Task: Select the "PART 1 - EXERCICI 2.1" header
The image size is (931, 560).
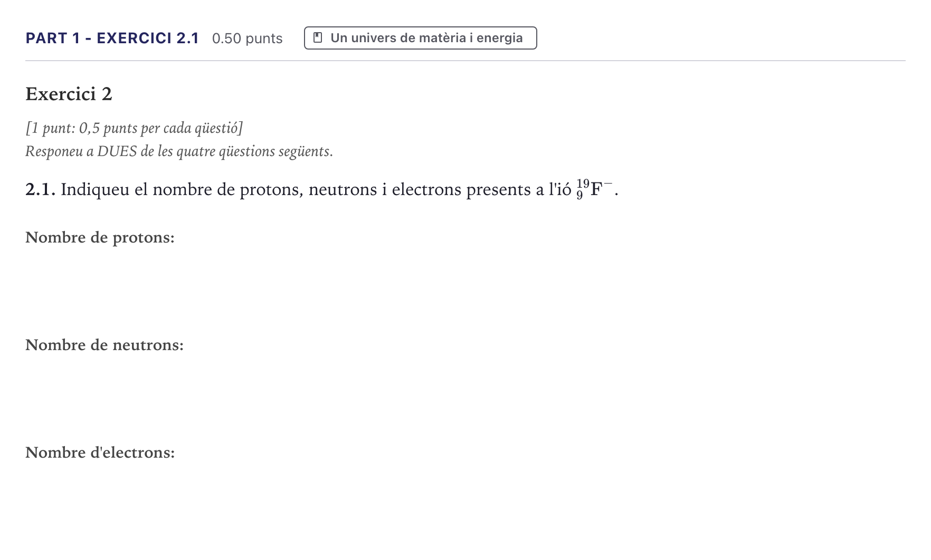Action: click(112, 38)
